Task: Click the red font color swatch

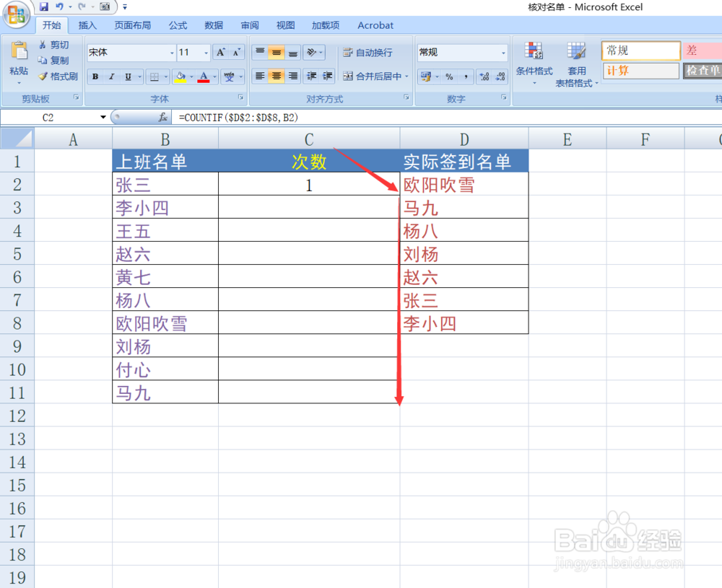Action: click(x=204, y=81)
